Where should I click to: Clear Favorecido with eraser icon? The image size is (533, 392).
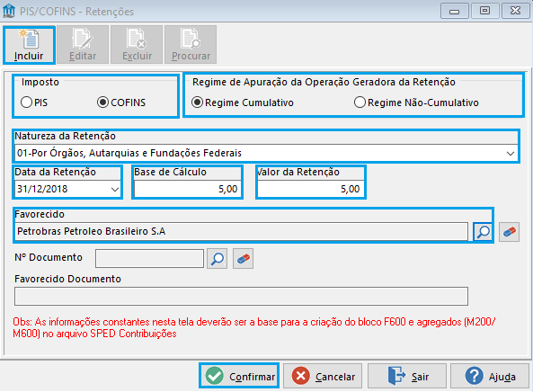pyautogui.click(x=510, y=232)
